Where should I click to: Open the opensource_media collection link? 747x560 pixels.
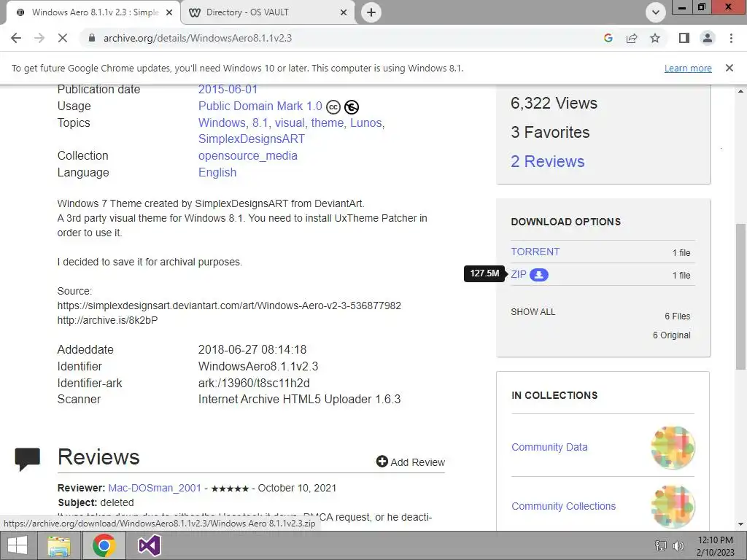tap(248, 156)
